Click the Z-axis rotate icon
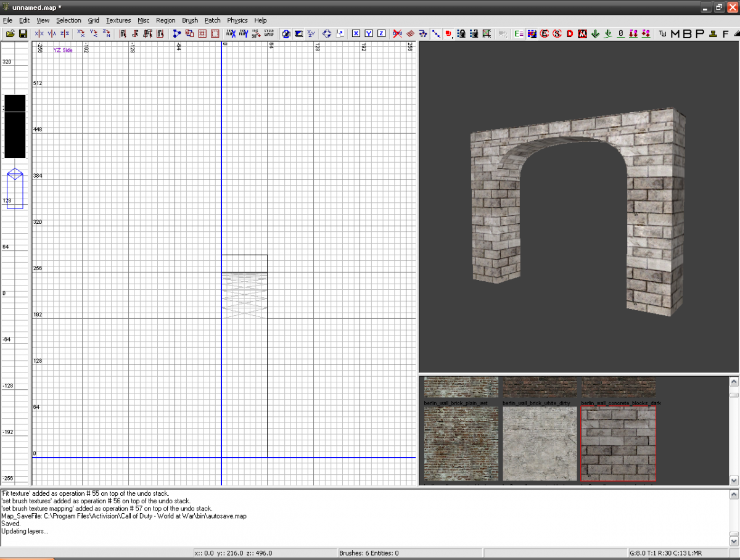740x560 pixels. (x=106, y=34)
